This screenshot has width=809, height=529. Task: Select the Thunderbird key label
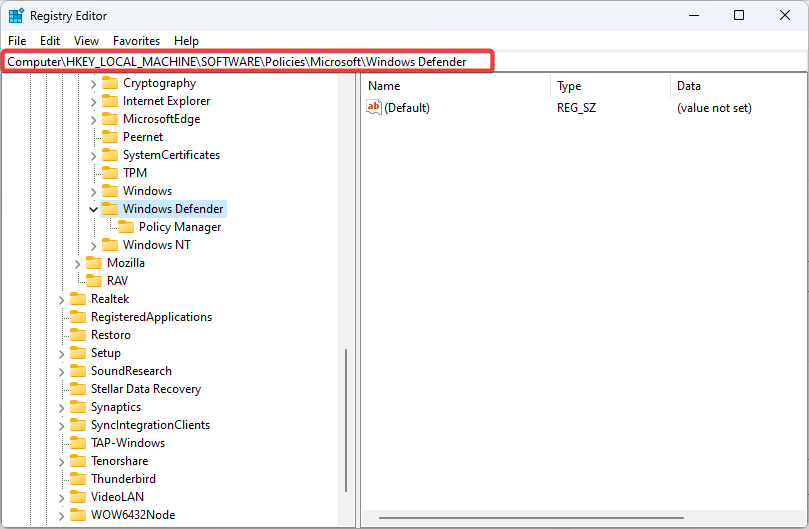pyautogui.click(x=123, y=478)
